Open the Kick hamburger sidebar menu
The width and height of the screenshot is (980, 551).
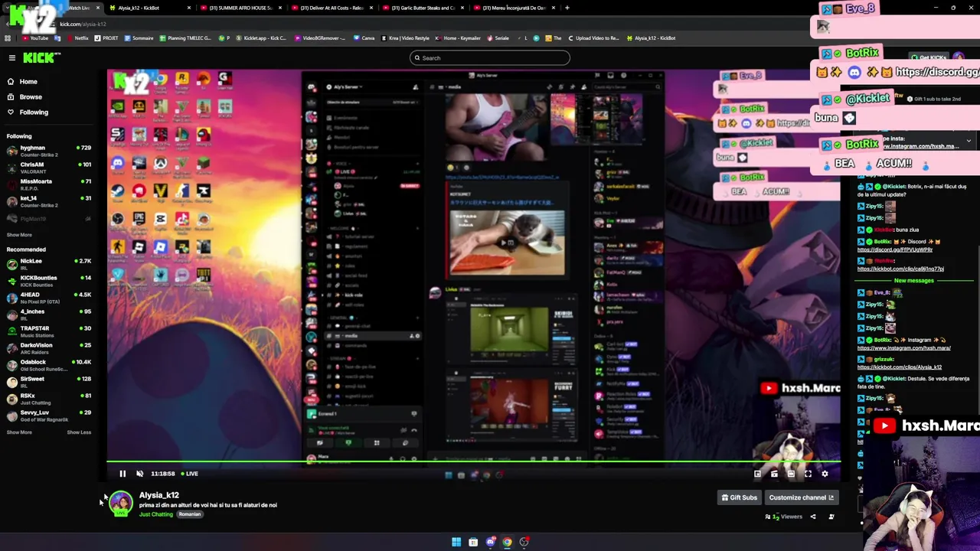11,57
